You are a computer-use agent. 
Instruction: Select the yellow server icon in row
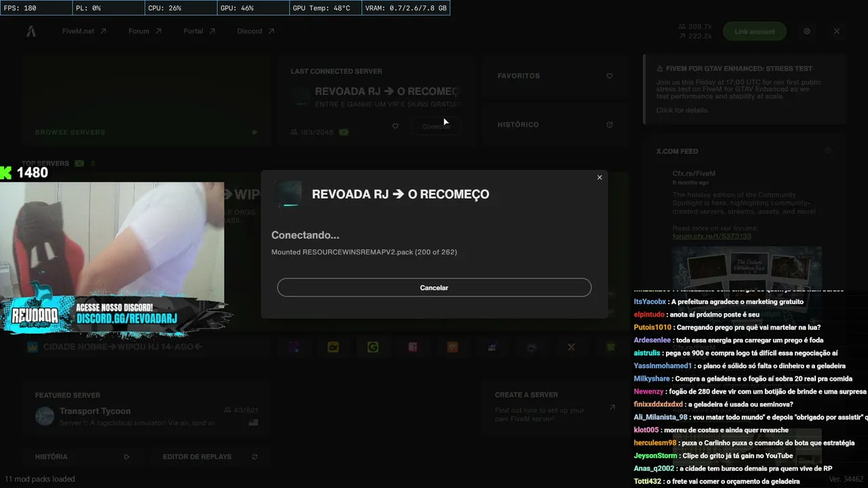[x=333, y=347]
